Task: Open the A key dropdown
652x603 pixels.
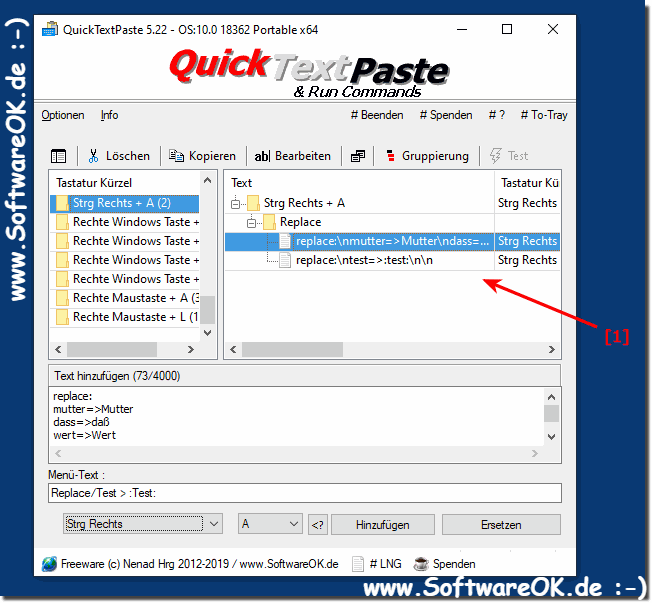Action: point(270,524)
